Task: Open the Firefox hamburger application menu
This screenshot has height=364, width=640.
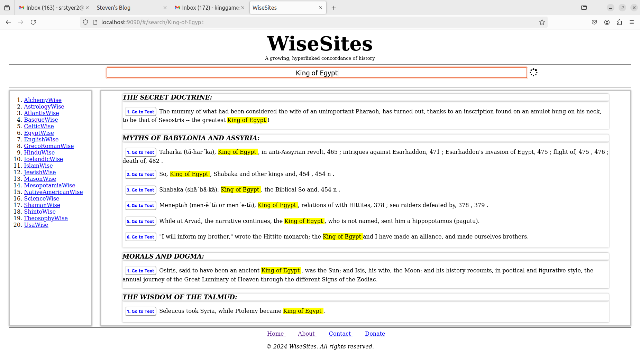Action: [x=632, y=22]
